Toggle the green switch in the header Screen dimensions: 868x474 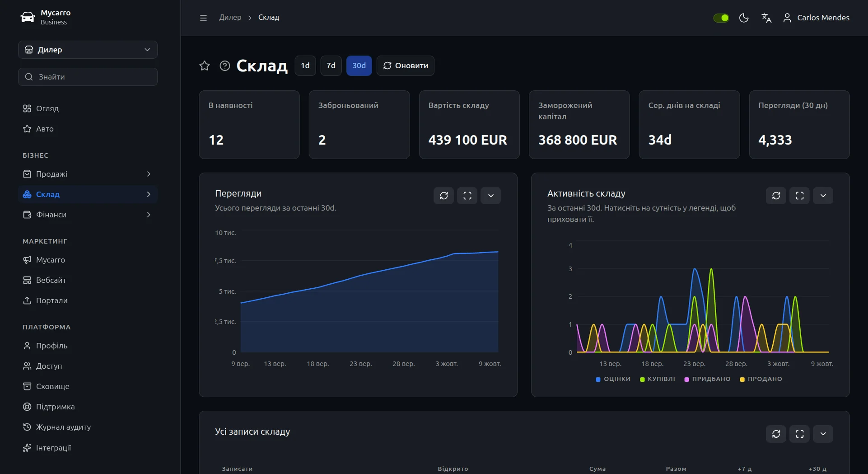pos(721,18)
